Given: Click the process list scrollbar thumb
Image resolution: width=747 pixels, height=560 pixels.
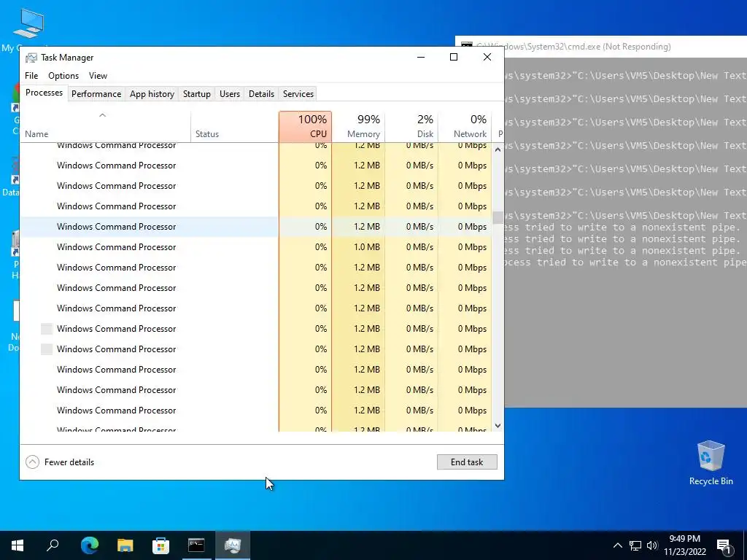Looking at the screenshot, I should (498, 218).
